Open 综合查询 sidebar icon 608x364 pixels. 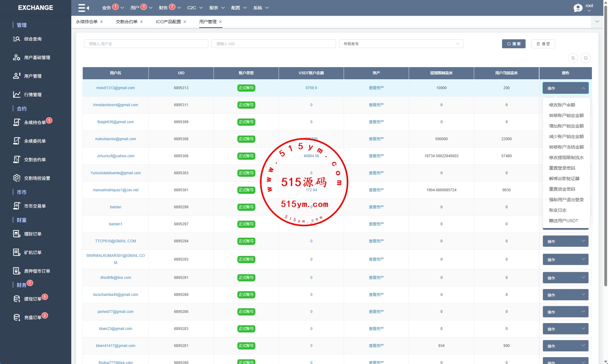point(16,39)
